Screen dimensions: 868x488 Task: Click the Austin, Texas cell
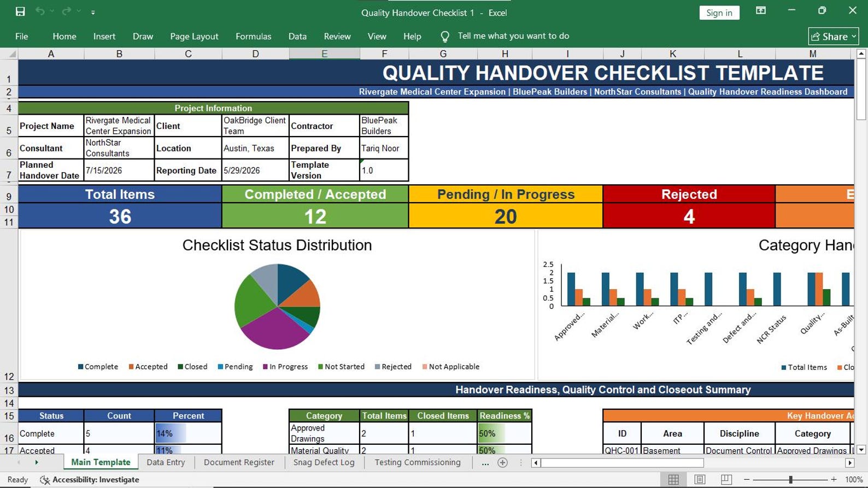point(255,148)
